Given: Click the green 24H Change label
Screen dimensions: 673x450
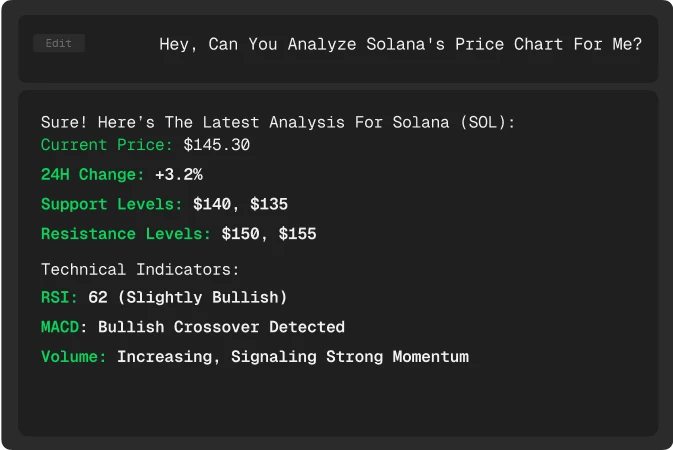Looking at the screenshot, I should (92, 174).
